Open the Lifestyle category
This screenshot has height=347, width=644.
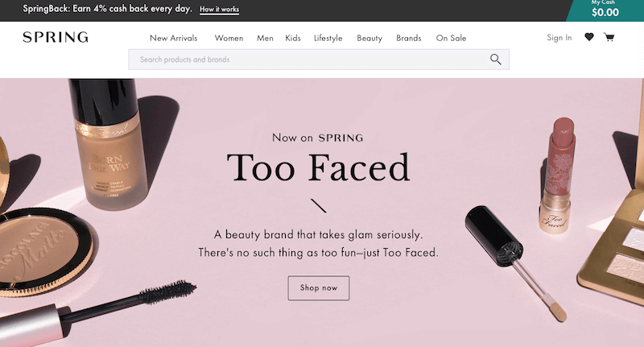(x=328, y=38)
